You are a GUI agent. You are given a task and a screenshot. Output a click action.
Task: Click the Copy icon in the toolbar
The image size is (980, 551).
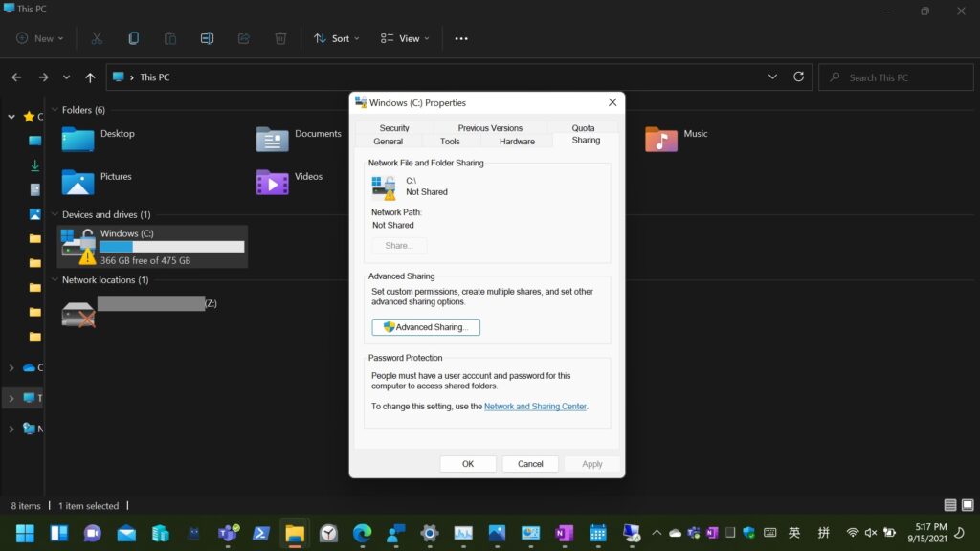(133, 38)
